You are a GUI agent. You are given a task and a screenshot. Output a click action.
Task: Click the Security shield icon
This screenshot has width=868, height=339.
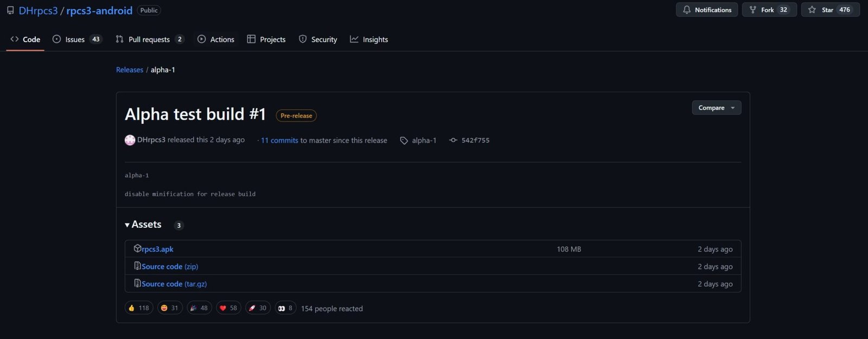click(x=303, y=39)
